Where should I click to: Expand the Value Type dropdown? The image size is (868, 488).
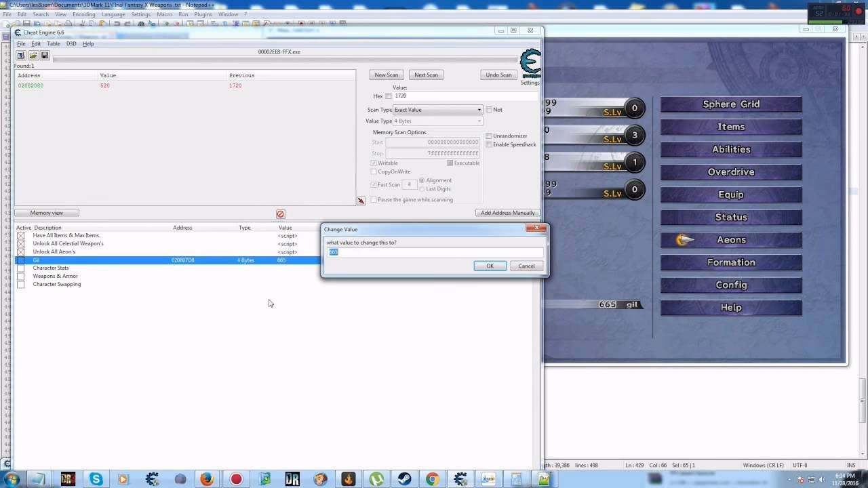(438, 121)
